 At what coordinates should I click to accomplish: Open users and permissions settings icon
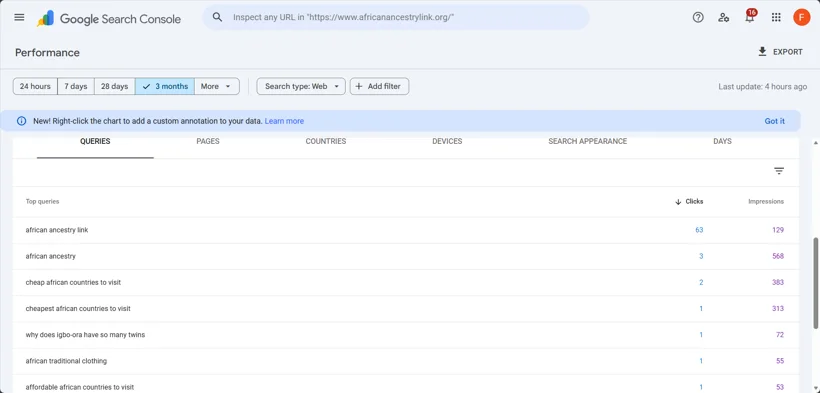[x=724, y=17]
